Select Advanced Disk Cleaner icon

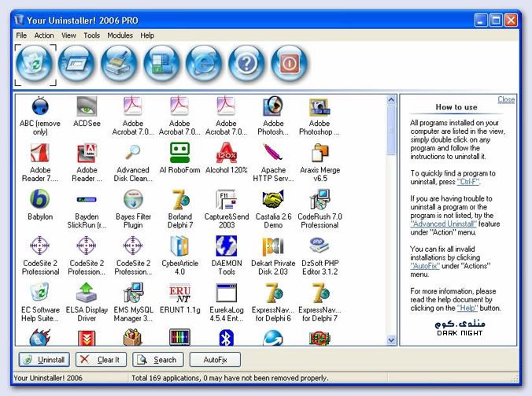tap(133, 153)
